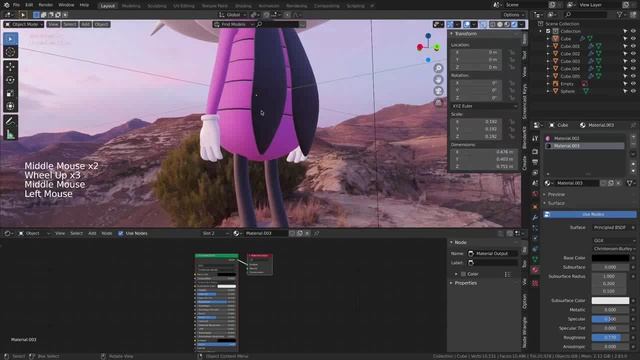Screen dimensions: 640x360
Task: Open the Output properties tab
Action: coord(535,162)
